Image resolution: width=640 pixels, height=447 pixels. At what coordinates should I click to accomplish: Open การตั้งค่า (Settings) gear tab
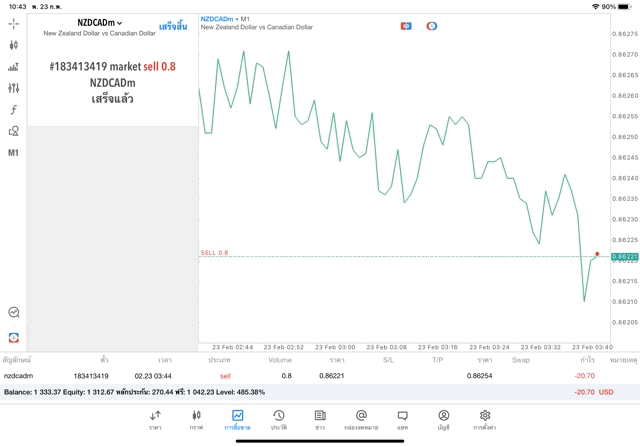[x=485, y=419]
